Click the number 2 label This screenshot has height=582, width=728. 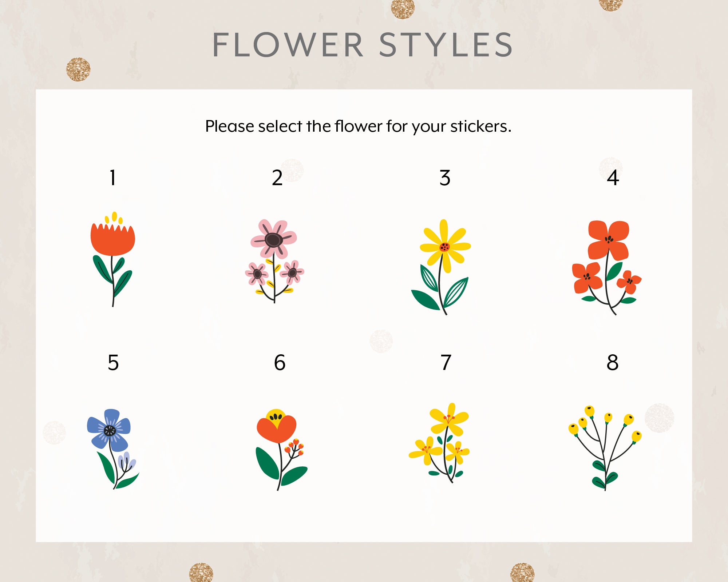coord(277,178)
